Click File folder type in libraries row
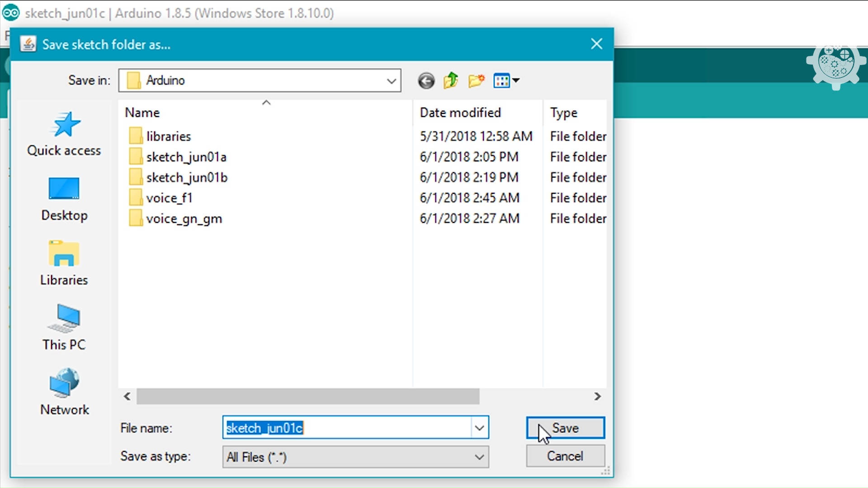Image resolution: width=868 pixels, height=488 pixels. [x=578, y=136]
